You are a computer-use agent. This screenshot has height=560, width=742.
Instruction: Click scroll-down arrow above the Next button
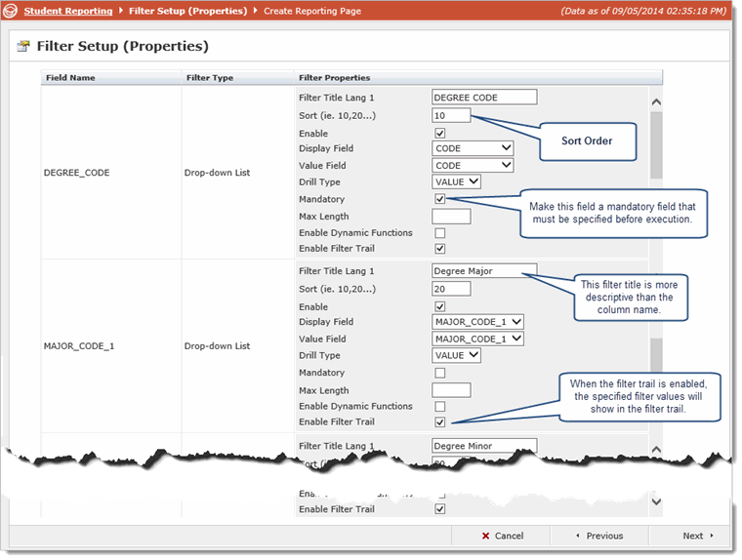coord(656,501)
